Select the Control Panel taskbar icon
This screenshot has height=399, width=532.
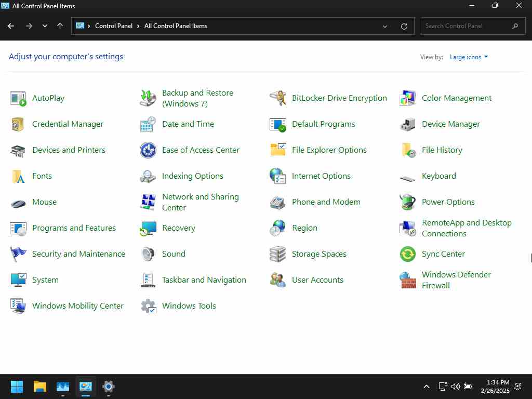[86, 387]
